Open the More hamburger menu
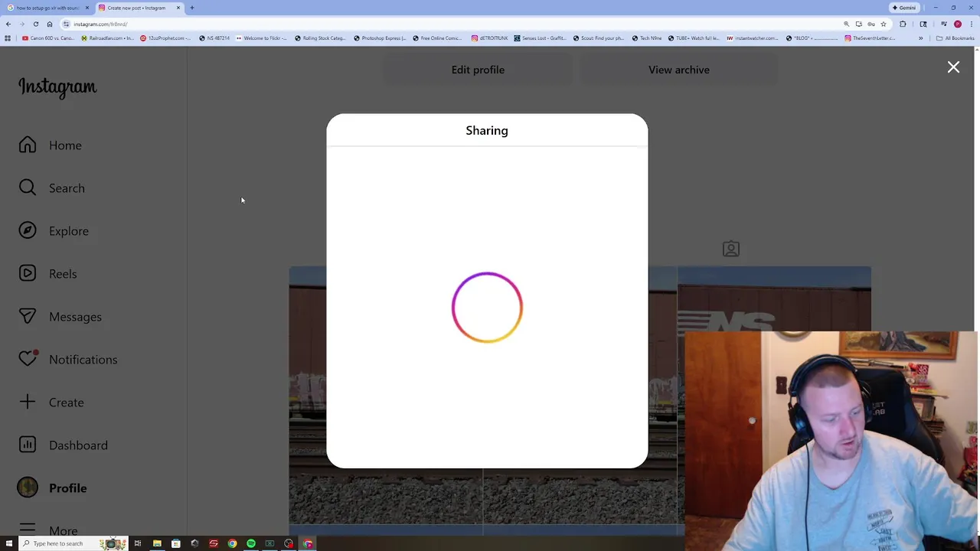 click(28, 530)
